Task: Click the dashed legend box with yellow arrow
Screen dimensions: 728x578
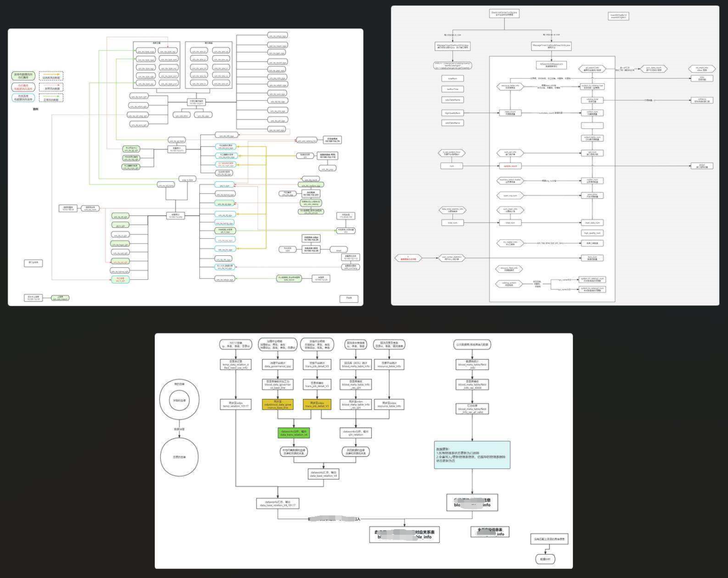Action: coord(51,76)
